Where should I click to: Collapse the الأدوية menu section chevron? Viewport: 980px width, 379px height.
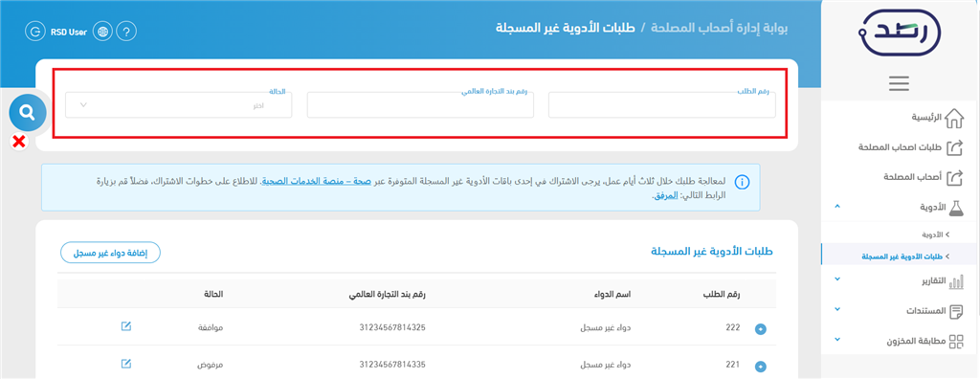click(x=837, y=207)
